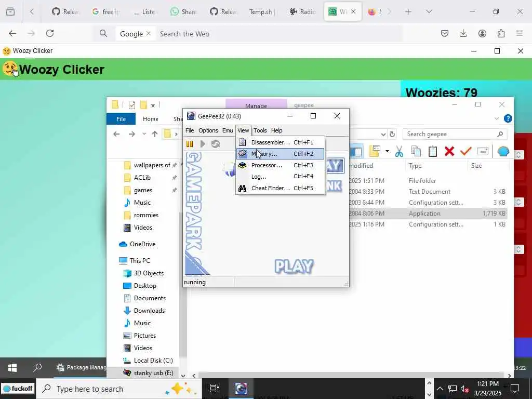Sort files by Type column header
The width and height of the screenshot is (532, 399).
click(x=415, y=166)
